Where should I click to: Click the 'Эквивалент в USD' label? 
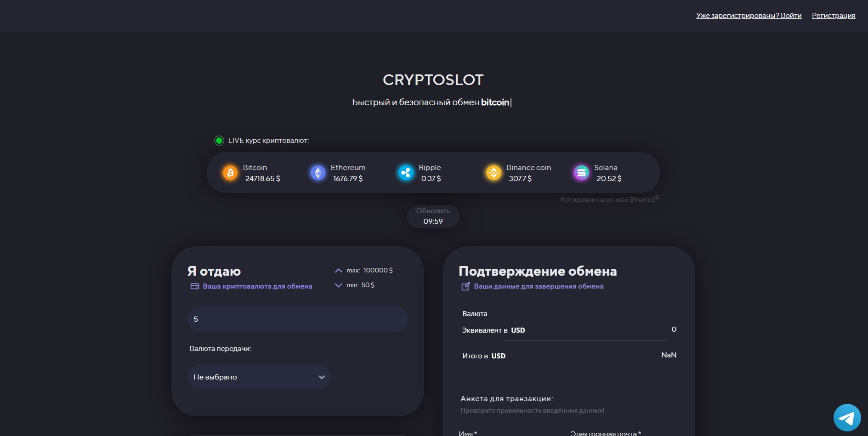[494, 330]
